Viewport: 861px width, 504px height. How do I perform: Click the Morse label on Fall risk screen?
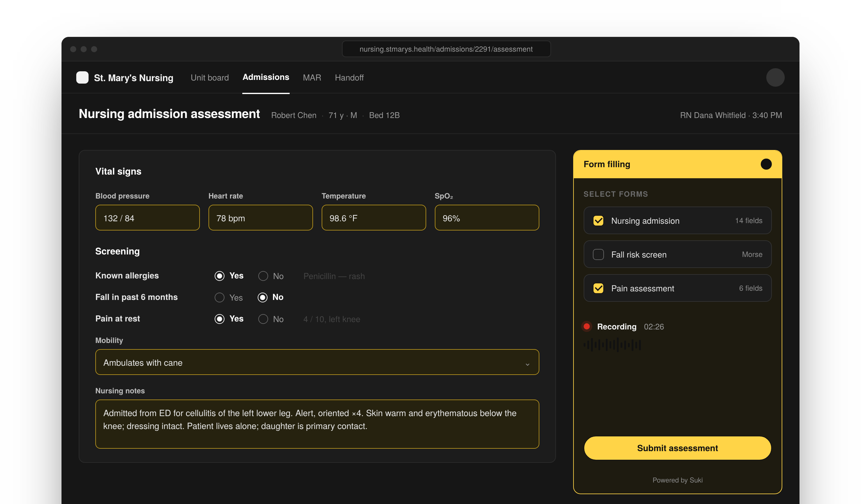click(752, 254)
